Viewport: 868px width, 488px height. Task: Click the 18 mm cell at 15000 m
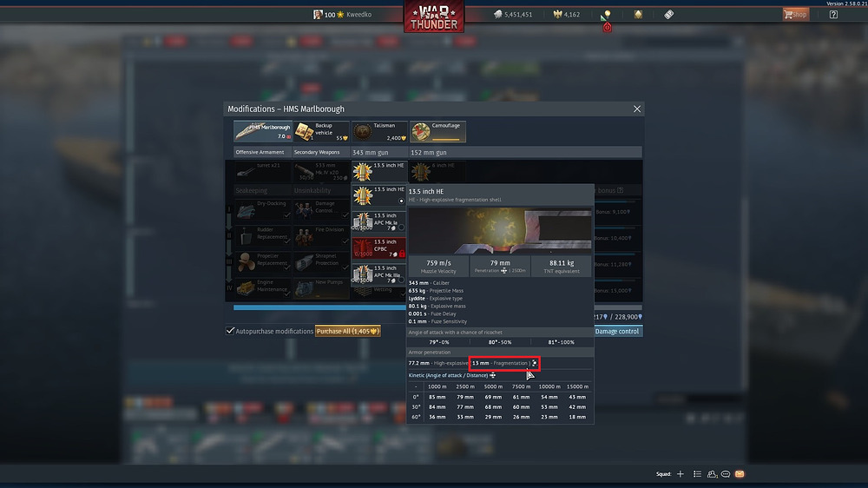coord(577,417)
